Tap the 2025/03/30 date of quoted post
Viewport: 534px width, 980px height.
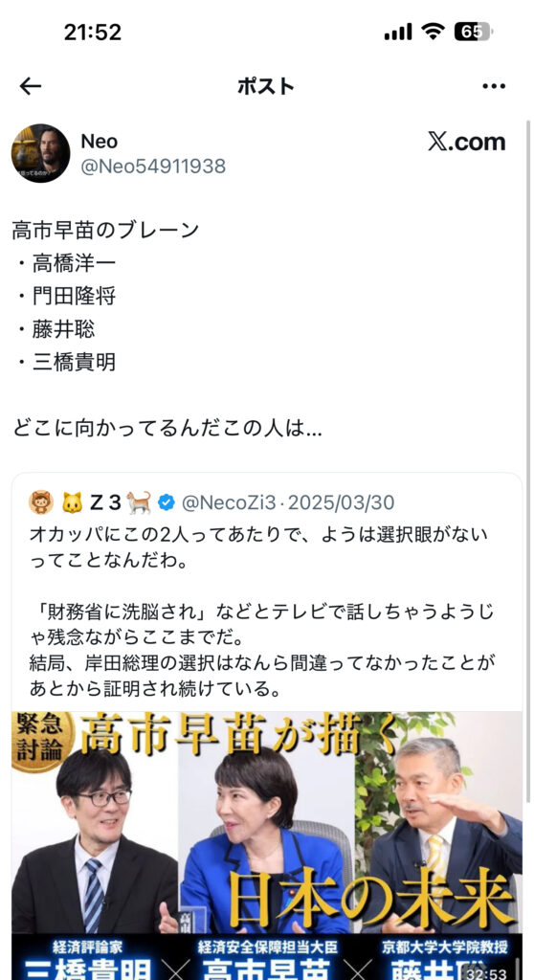click(x=341, y=502)
